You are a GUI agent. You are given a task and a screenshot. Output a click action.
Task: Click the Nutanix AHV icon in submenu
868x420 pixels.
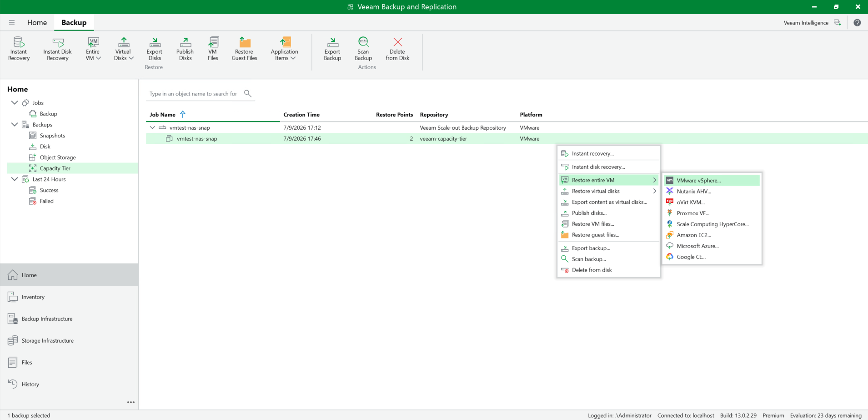coord(670,191)
